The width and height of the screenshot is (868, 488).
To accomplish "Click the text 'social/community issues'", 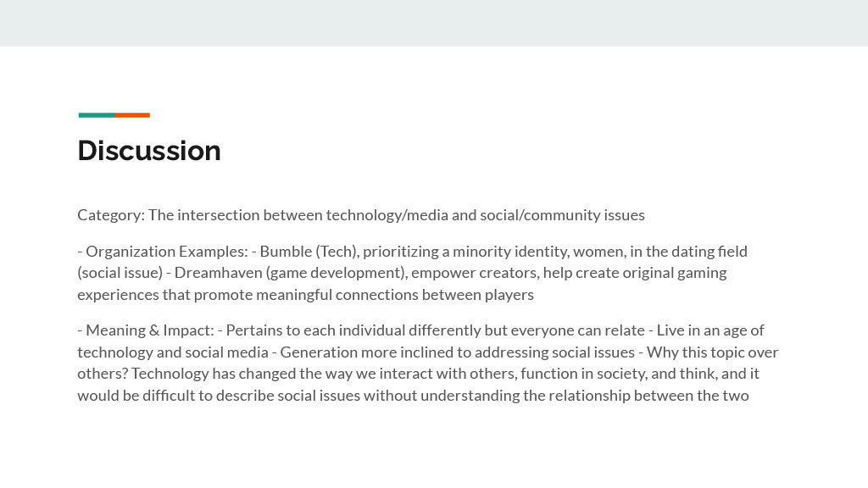I will [x=563, y=215].
